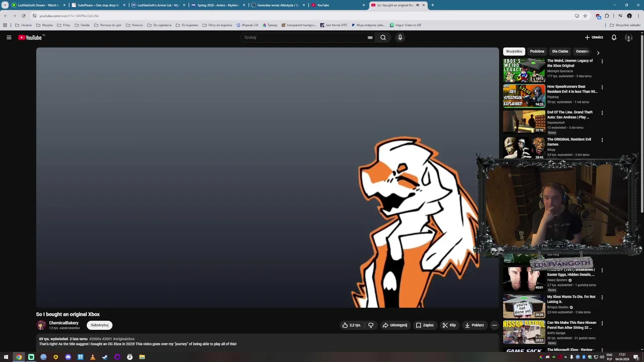Open the account avatar menu
Screen dimensions: 644x362
coord(628,37)
